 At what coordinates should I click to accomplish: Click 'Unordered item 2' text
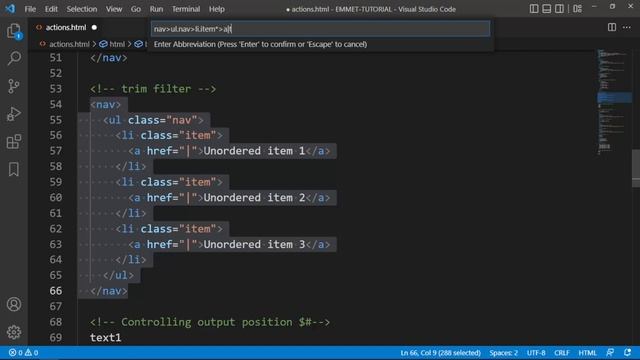(x=254, y=198)
